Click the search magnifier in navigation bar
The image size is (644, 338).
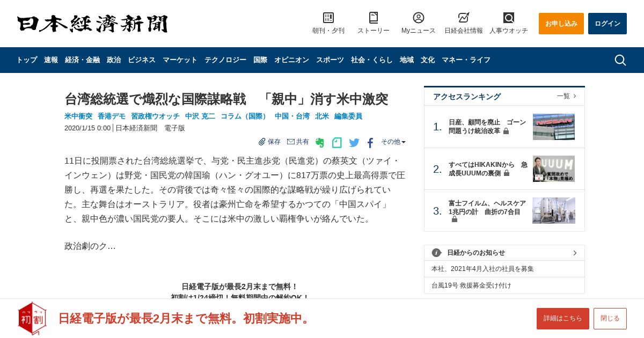620,60
